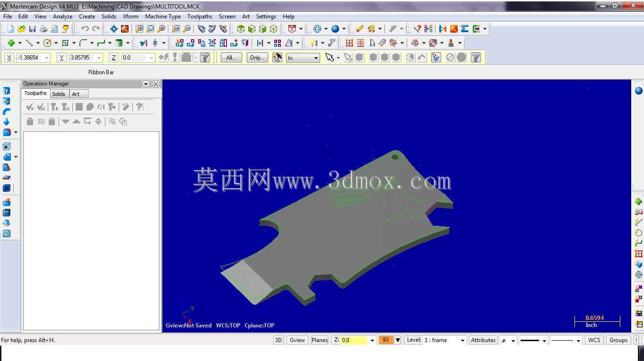This screenshot has width=644, height=361.
Task: Set Isometric view with first green cube
Action: point(241,29)
